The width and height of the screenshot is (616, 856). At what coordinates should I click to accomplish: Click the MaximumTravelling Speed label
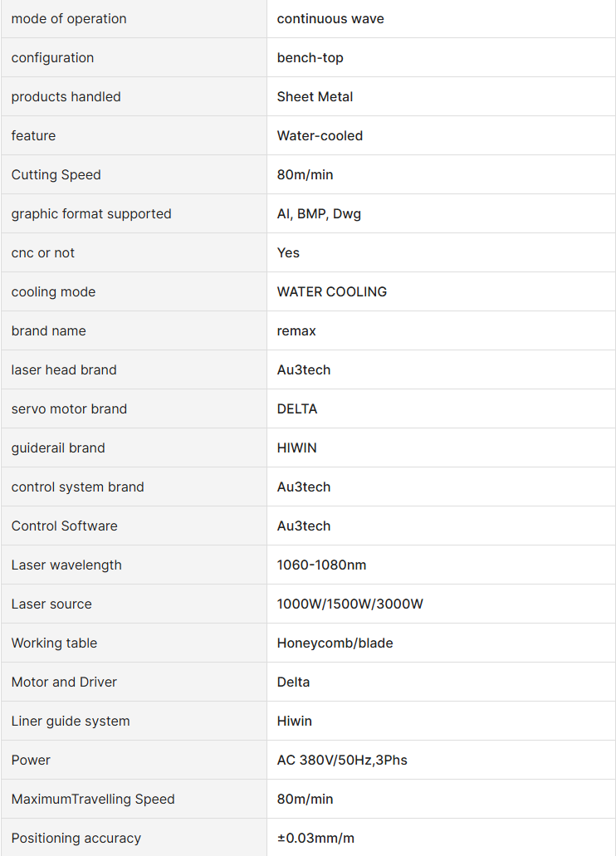pyautogui.click(x=93, y=799)
